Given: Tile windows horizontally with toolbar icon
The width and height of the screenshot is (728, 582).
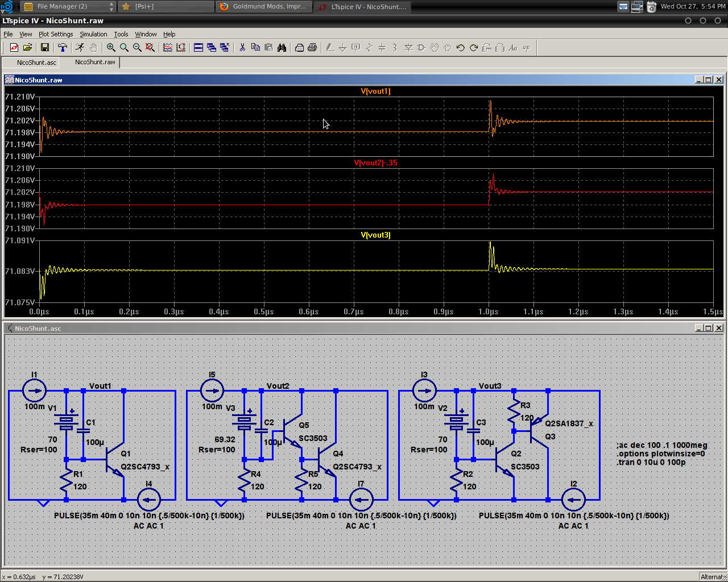Looking at the screenshot, I should (x=198, y=48).
